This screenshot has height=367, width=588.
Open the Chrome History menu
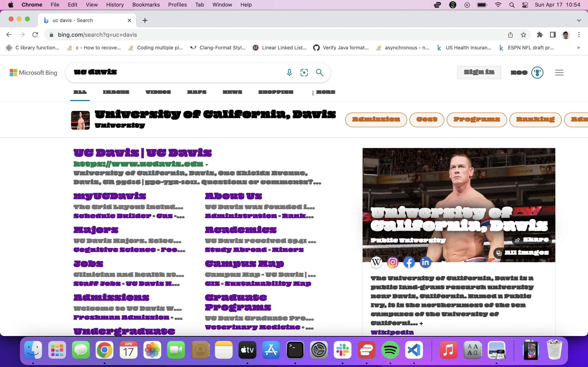[x=115, y=5]
